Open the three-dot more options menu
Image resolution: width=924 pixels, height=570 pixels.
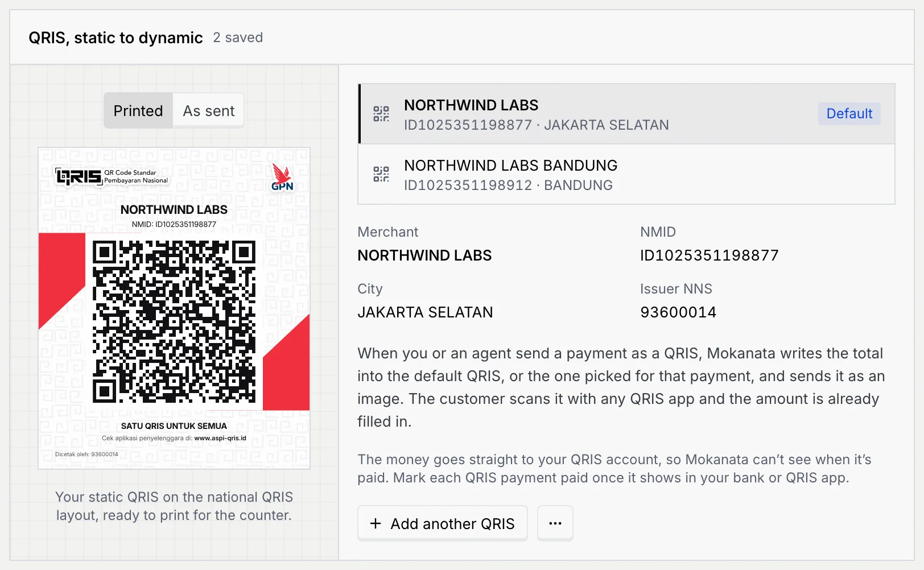pos(555,523)
